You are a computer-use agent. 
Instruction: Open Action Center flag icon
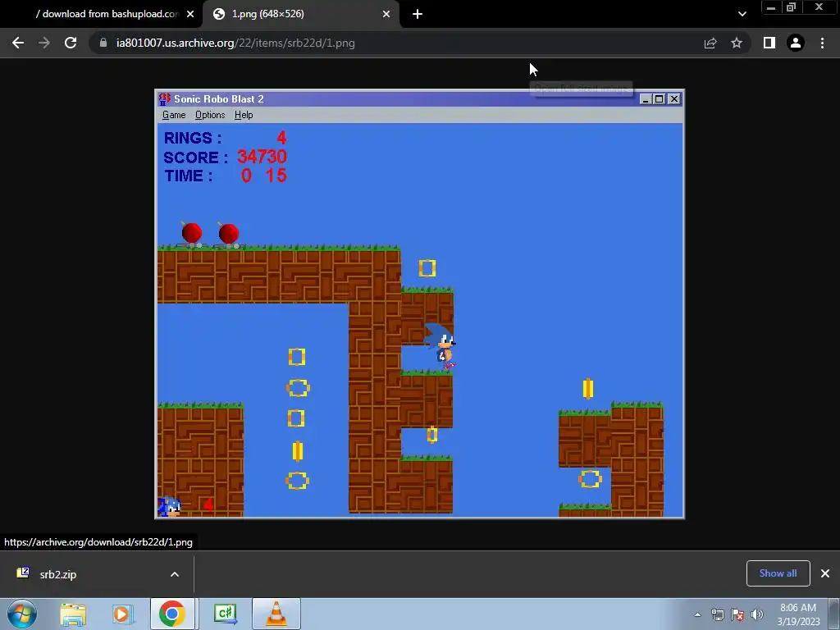point(737,614)
